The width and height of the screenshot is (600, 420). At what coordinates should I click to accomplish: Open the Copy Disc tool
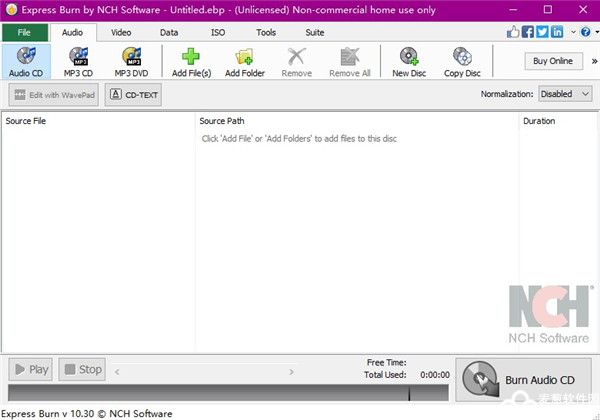pos(462,62)
